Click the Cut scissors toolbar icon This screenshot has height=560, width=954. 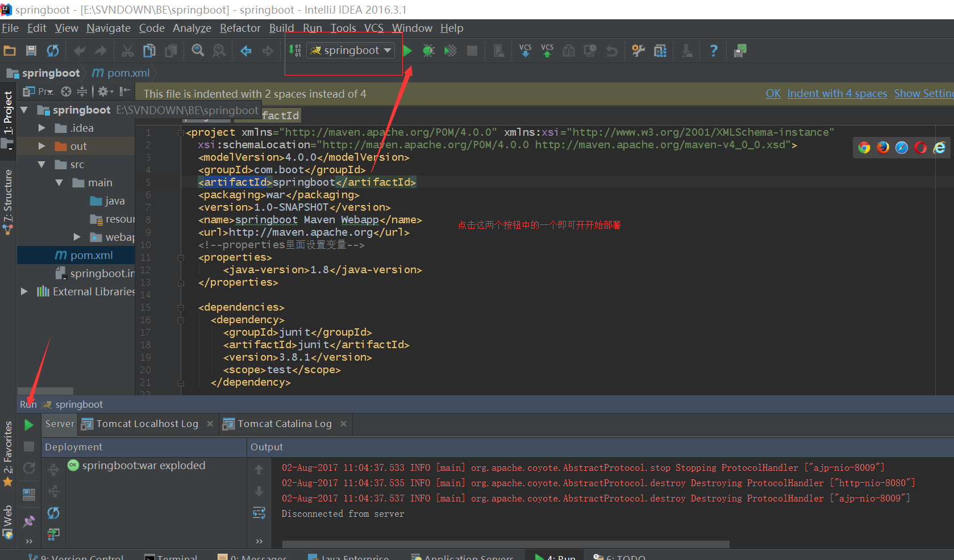(128, 51)
